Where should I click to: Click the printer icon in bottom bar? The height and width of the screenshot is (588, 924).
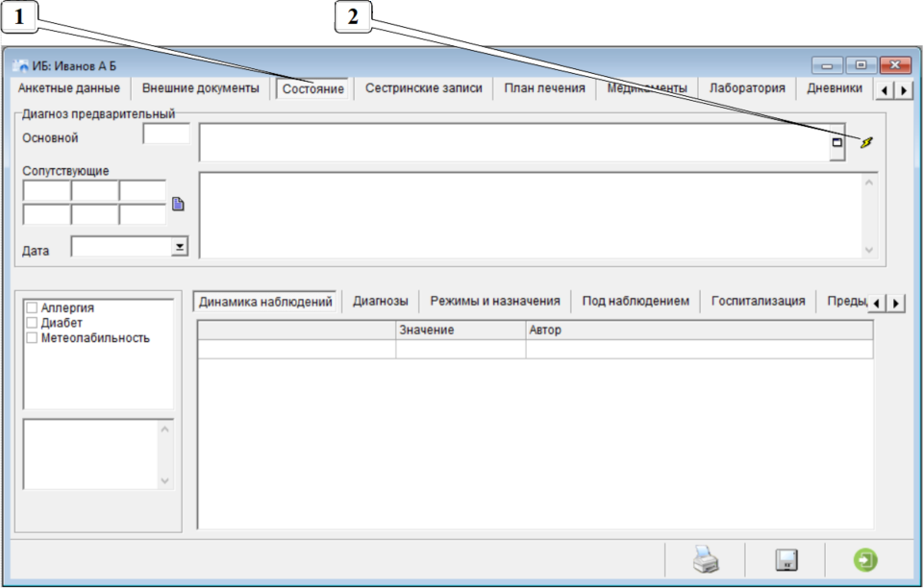click(x=706, y=561)
